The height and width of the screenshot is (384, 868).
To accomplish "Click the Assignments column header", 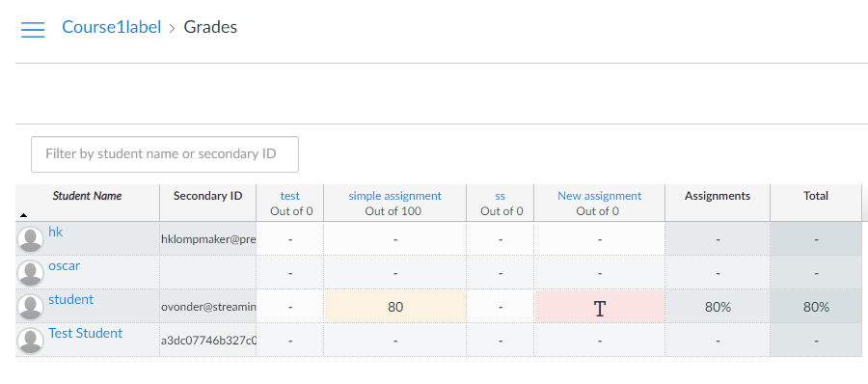I will pos(718,196).
